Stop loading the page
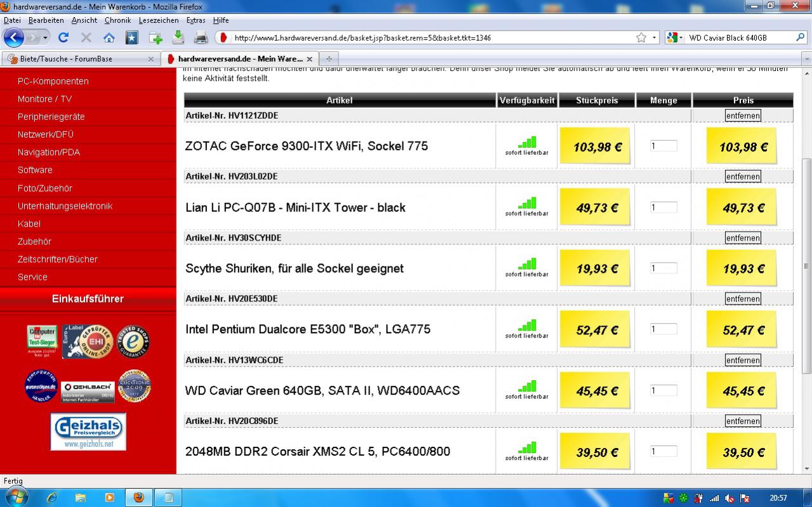 86,37
